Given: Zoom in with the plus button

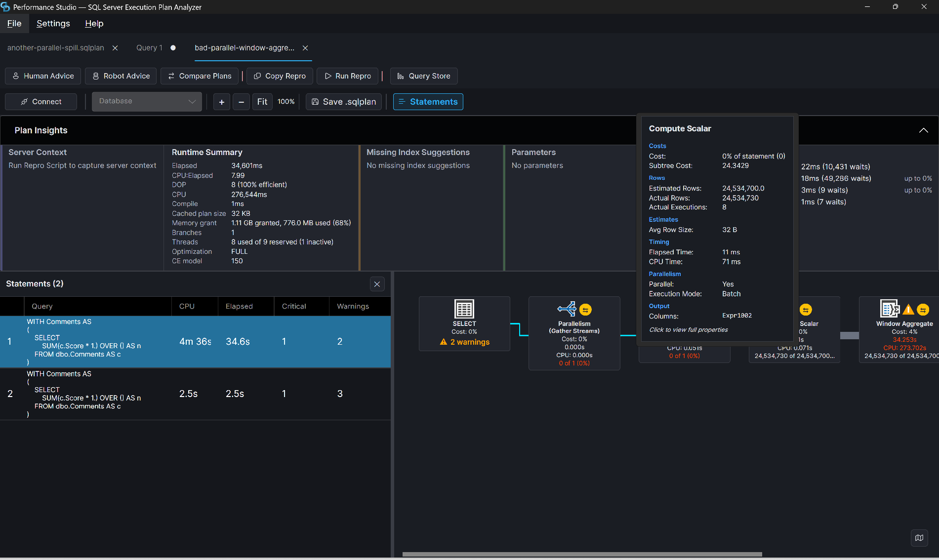Looking at the screenshot, I should pos(222,102).
